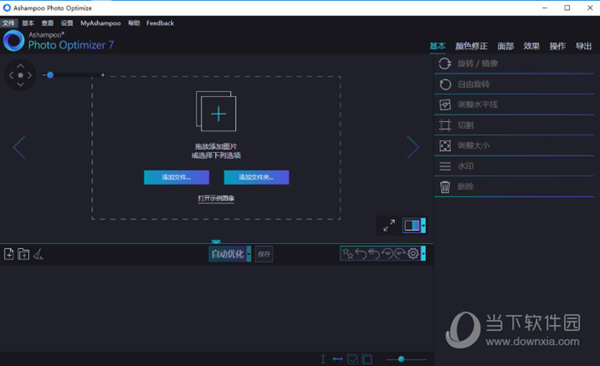Add a folder with the bottom-left folder icon
This screenshot has height=366, width=600.
point(23,254)
